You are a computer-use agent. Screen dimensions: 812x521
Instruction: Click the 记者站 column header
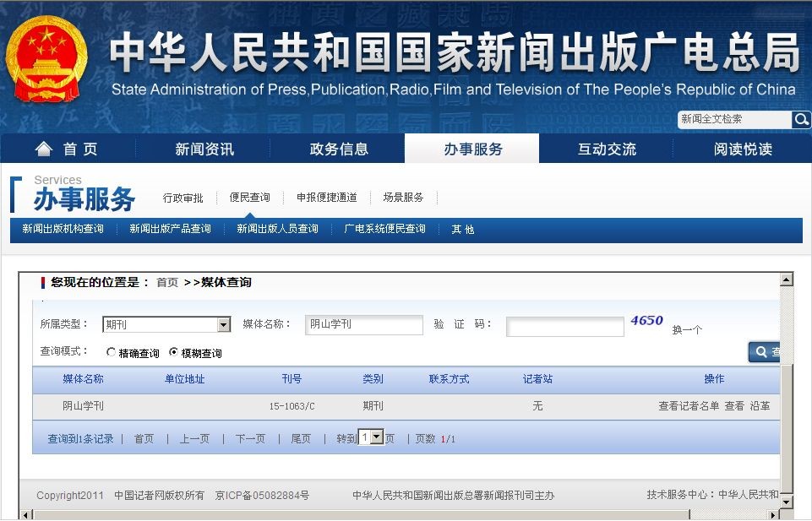click(537, 379)
